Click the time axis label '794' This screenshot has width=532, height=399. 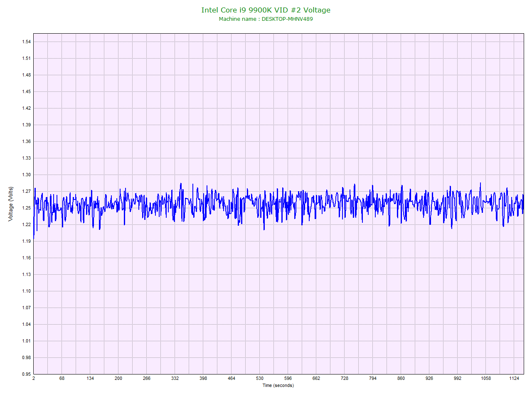click(373, 378)
